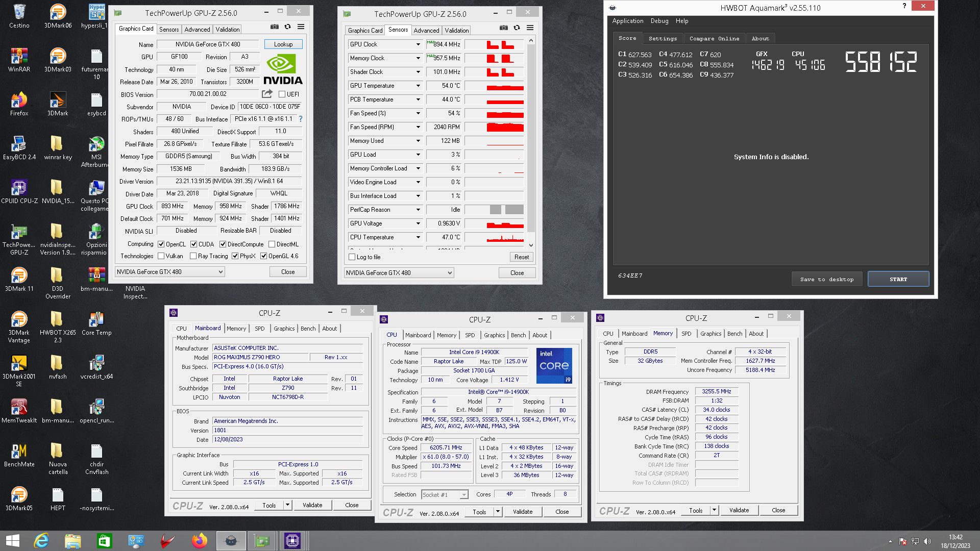Open File Explorer from the taskbar
Viewport: 980px width, 551px height.
coord(73,541)
